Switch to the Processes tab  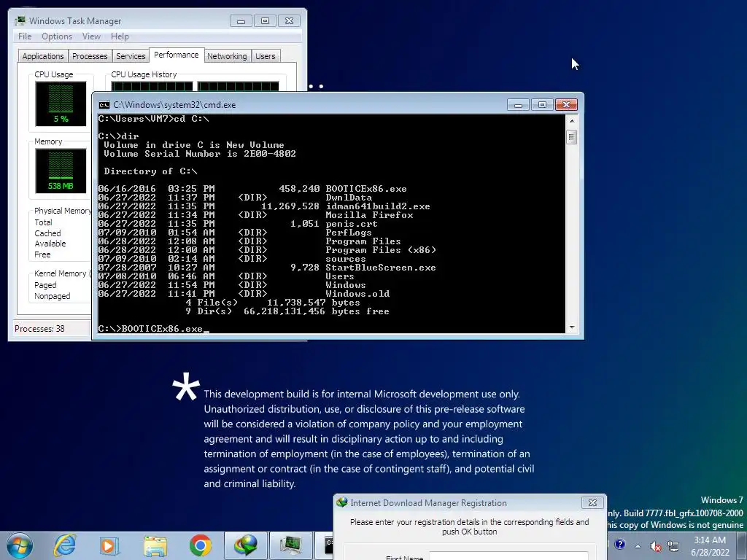tap(90, 56)
